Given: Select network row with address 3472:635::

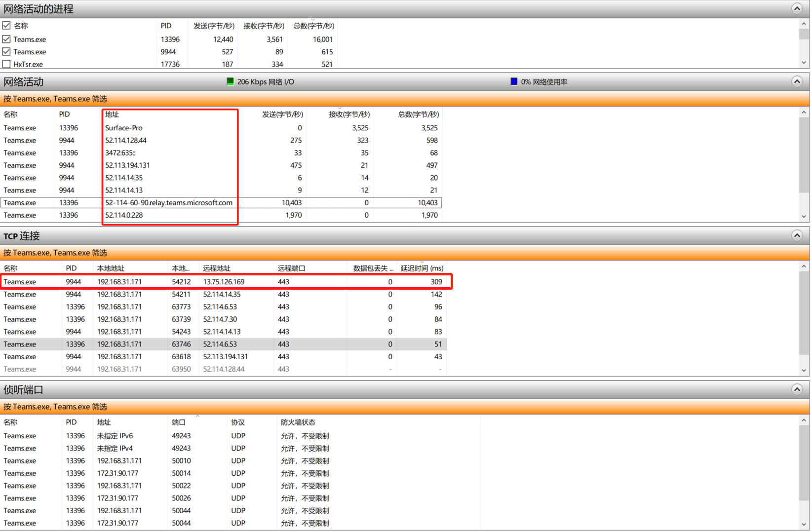Looking at the screenshot, I should pyautogui.click(x=221, y=152).
